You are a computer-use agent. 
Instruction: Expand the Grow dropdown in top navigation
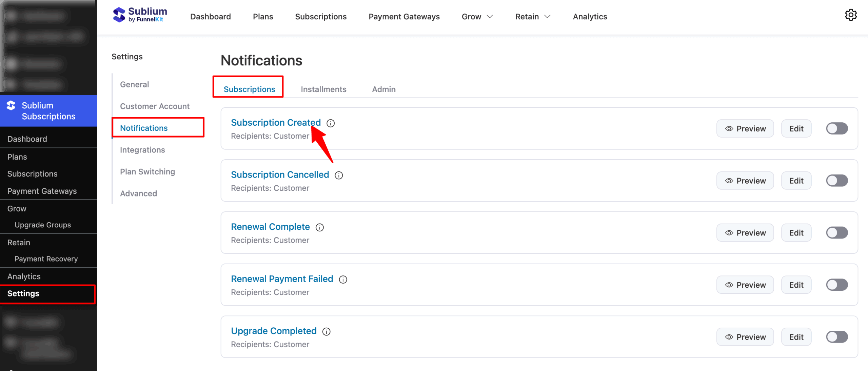[x=477, y=16]
